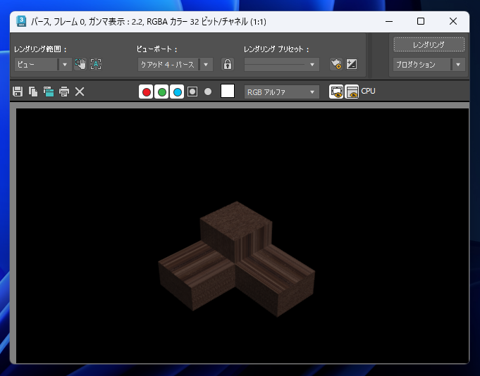Toggle the UI panel display icon left of CPU
Screen dimensions: 480x376
point(352,92)
